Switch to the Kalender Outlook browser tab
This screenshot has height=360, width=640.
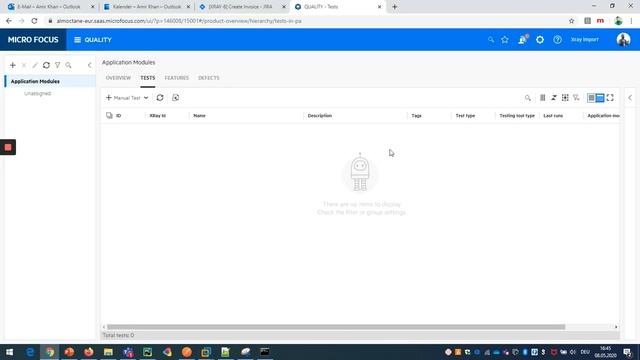pos(147,7)
